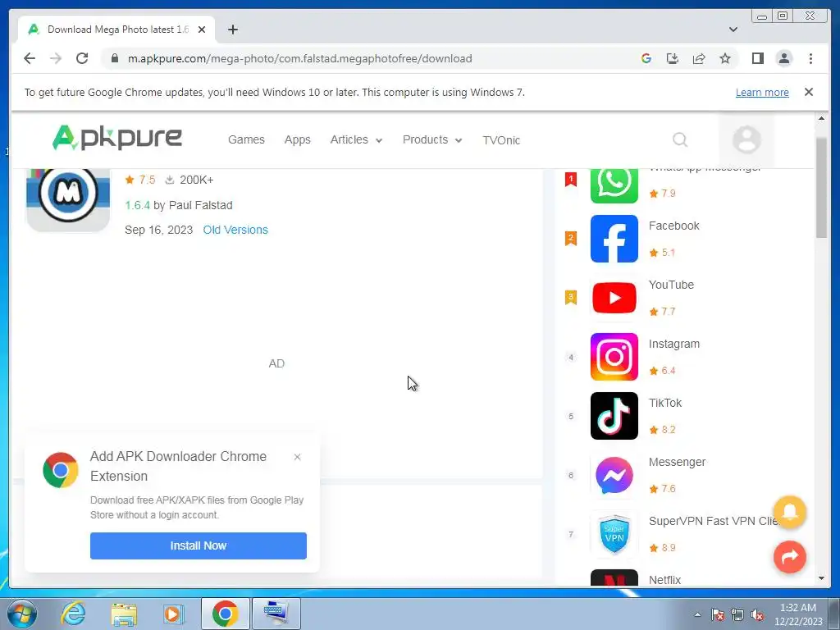This screenshot has width=840, height=630.
Task: Close the Download Mega Photo tab
Action: coord(202,30)
